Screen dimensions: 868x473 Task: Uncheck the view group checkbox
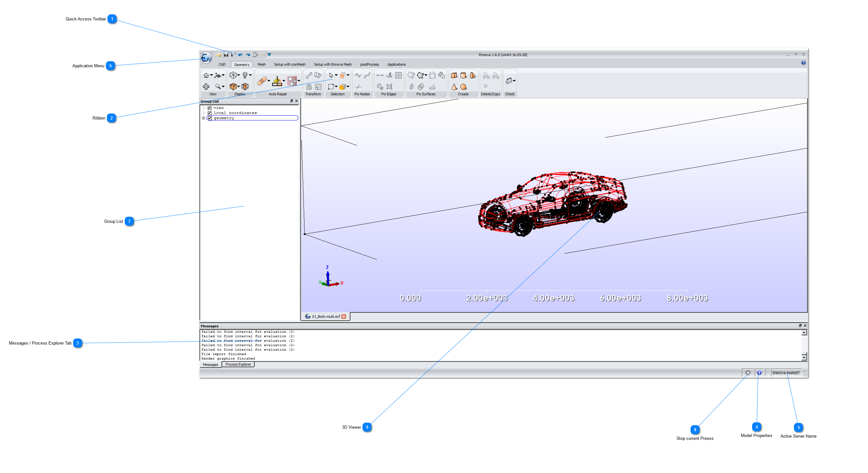coord(210,108)
